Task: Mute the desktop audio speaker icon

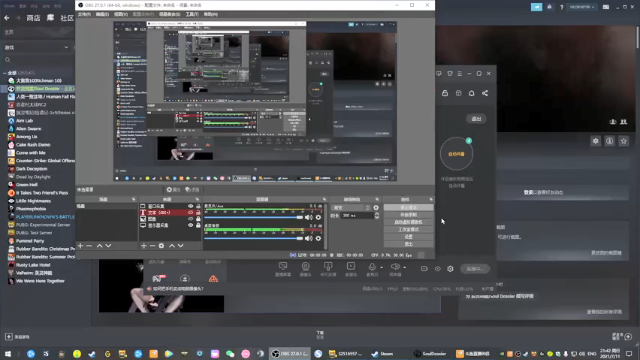Action: [309, 238]
